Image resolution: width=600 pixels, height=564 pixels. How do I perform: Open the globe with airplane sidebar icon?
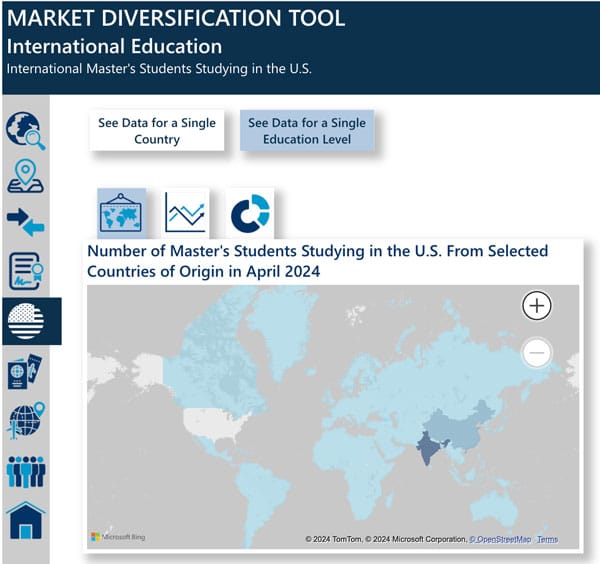click(x=26, y=421)
